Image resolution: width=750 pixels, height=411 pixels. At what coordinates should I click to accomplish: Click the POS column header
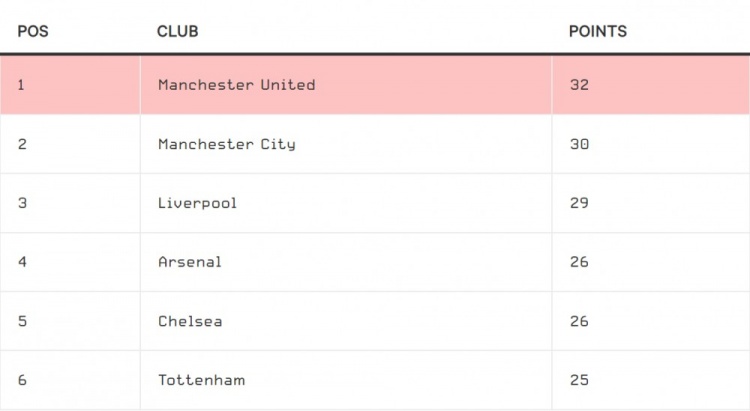tap(33, 32)
